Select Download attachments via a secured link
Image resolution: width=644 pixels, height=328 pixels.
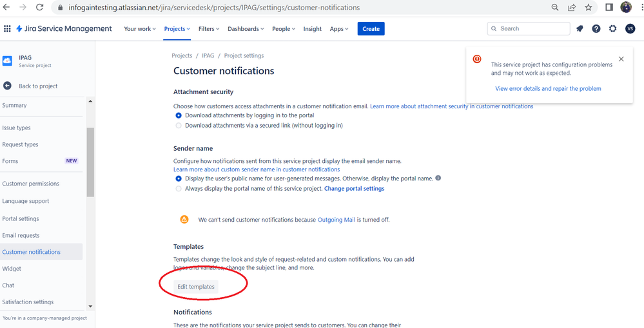(x=179, y=125)
